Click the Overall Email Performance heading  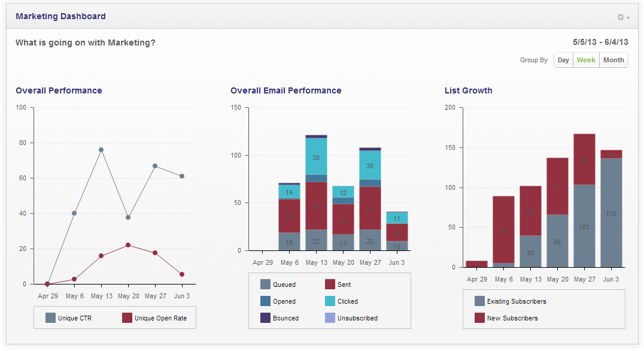(x=286, y=90)
